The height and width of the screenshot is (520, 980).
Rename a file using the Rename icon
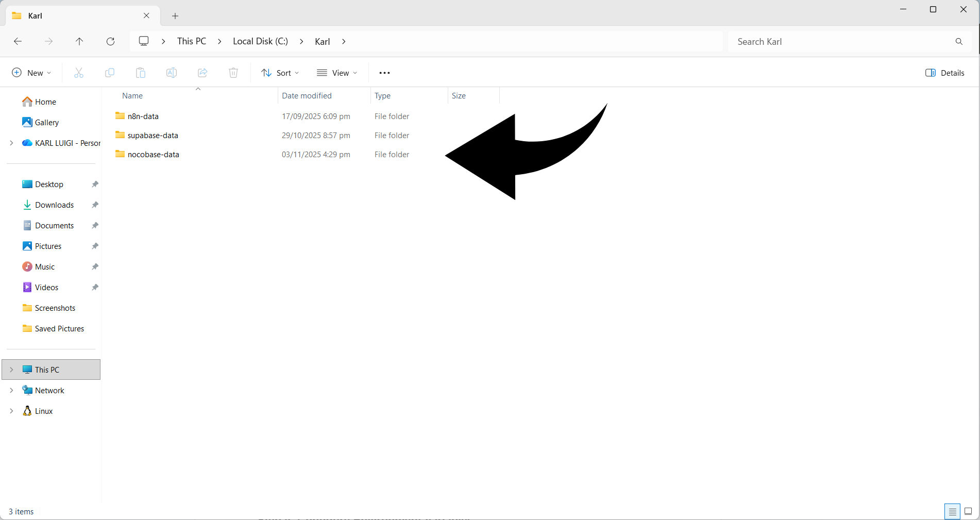[x=171, y=73]
